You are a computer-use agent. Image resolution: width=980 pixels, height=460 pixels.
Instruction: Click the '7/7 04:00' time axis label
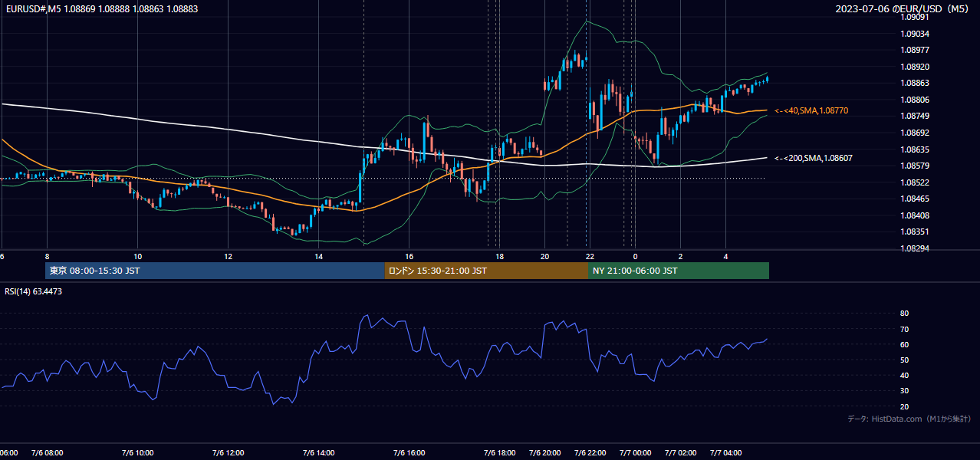pyautogui.click(x=725, y=453)
